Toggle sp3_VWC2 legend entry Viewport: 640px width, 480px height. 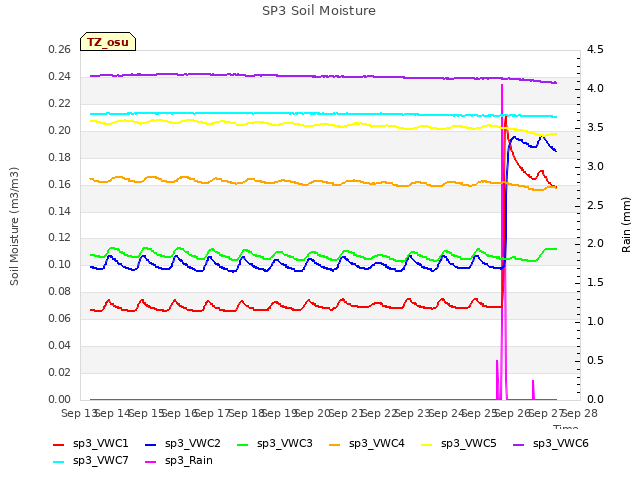tap(182, 444)
